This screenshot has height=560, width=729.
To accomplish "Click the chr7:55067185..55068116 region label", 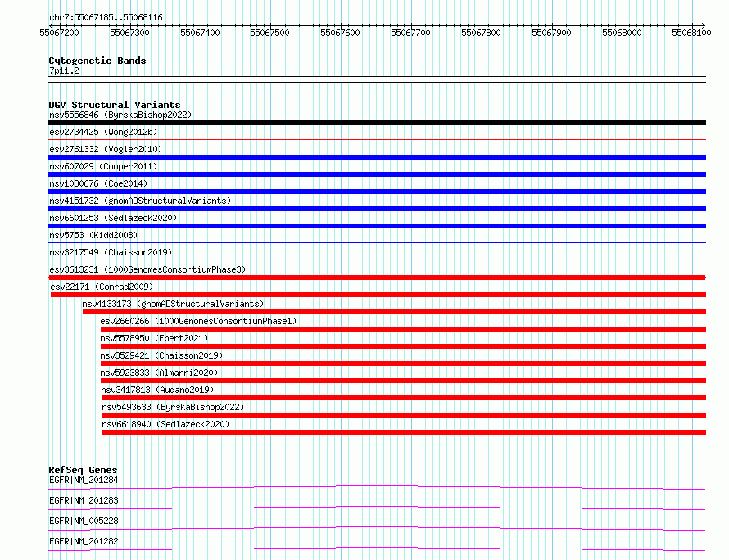I will [x=106, y=18].
